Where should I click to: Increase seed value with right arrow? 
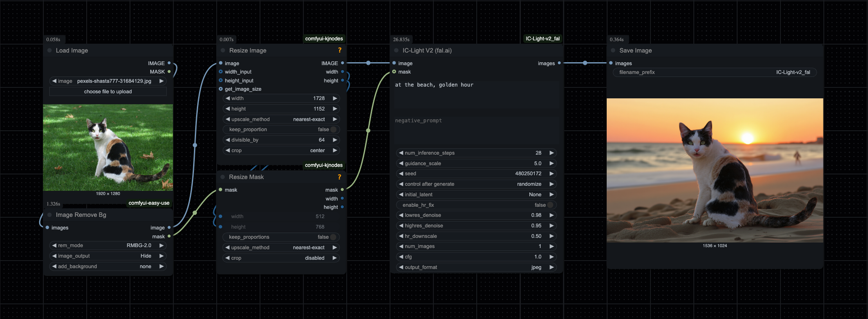(x=552, y=174)
